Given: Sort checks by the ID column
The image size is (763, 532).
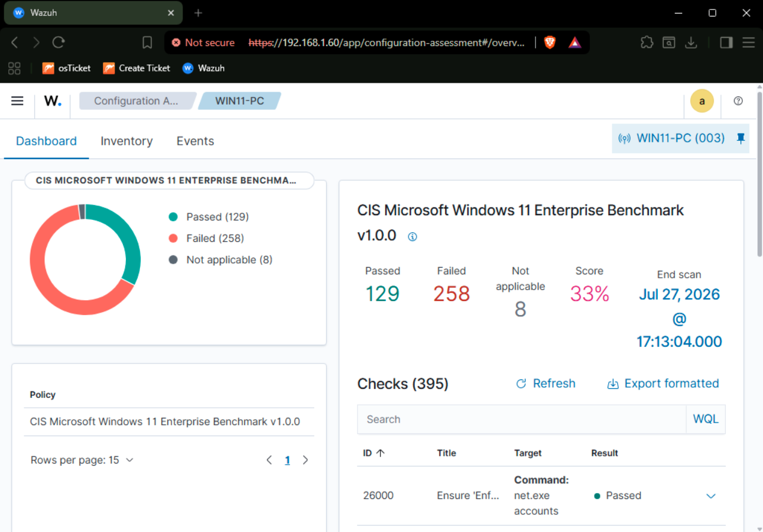Looking at the screenshot, I should click(374, 453).
